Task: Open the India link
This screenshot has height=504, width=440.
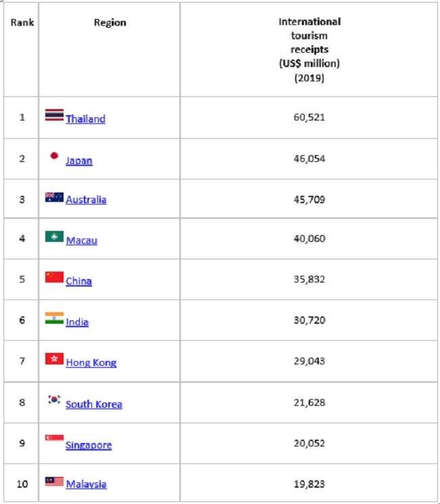Action: click(77, 322)
